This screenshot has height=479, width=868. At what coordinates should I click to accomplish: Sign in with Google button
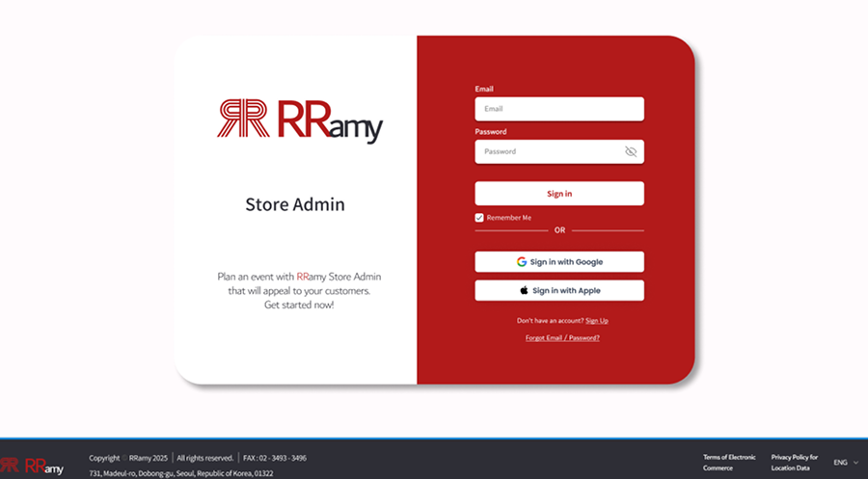pos(559,261)
